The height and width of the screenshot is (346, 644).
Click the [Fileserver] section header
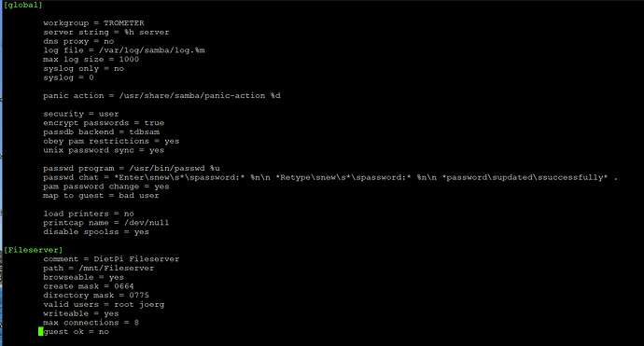(34, 250)
